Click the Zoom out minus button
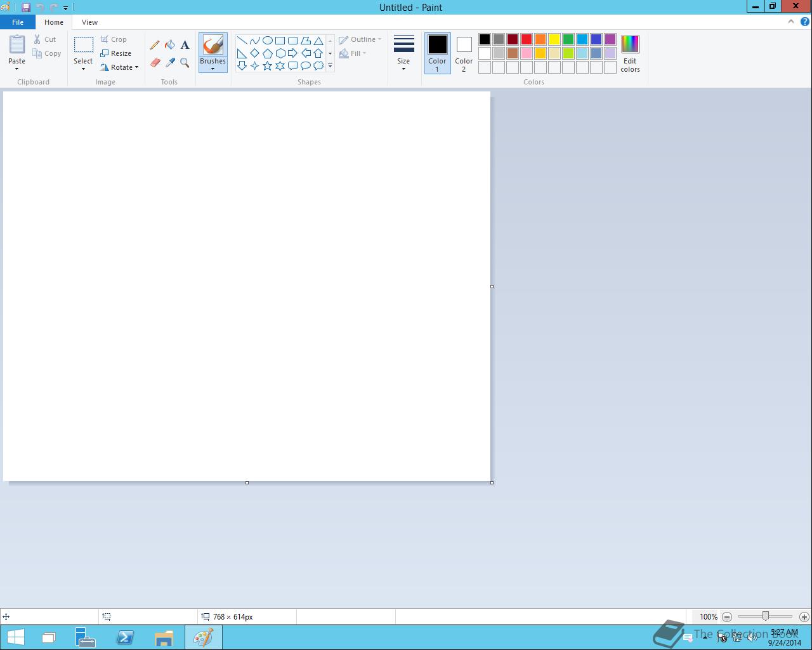The height and width of the screenshot is (650, 812). coord(727,616)
